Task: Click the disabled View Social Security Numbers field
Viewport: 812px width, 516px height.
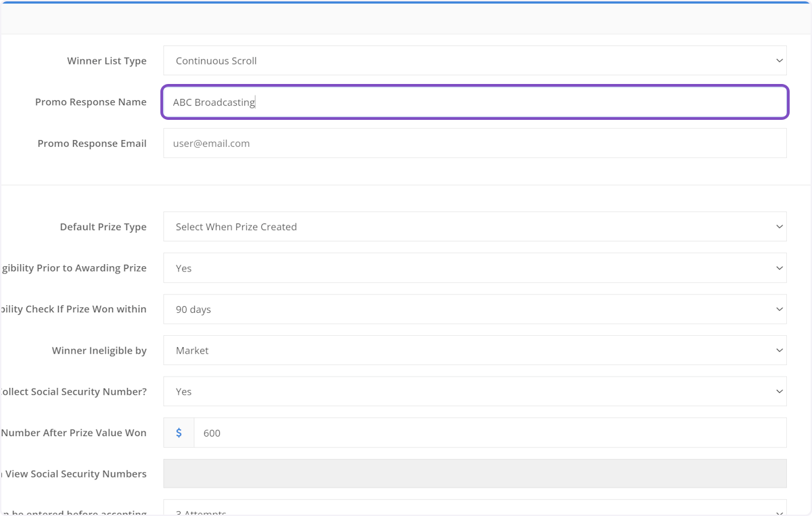Action: pyautogui.click(x=474, y=473)
